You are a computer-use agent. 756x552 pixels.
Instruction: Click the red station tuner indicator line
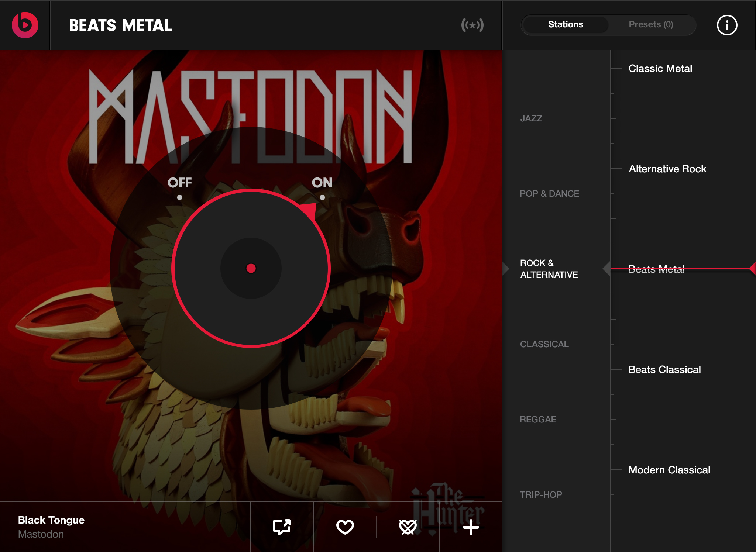(x=683, y=269)
